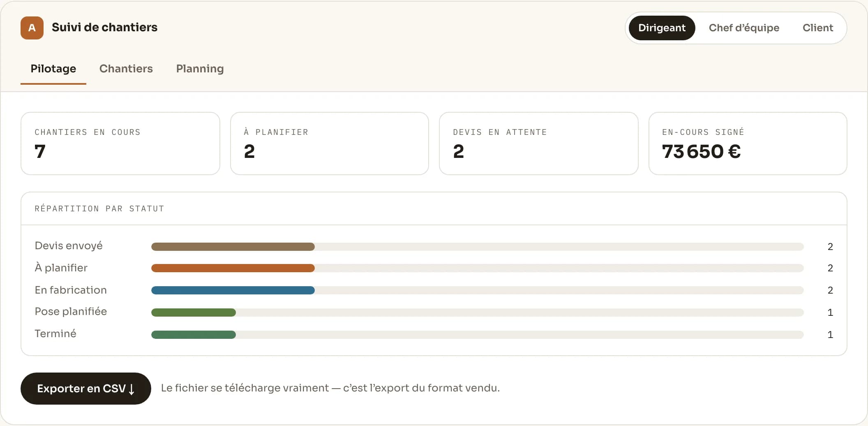The width and height of the screenshot is (868, 426).
Task: Select the En-cours signé 73 650 € card
Action: [748, 144]
